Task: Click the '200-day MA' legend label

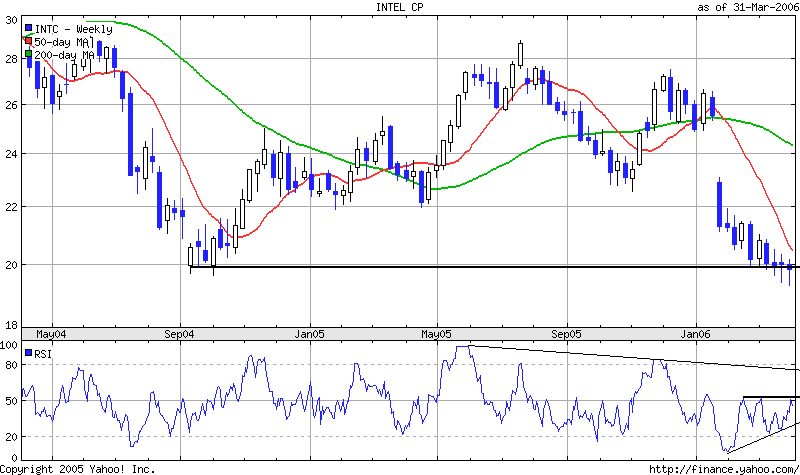Action: pos(64,55)
